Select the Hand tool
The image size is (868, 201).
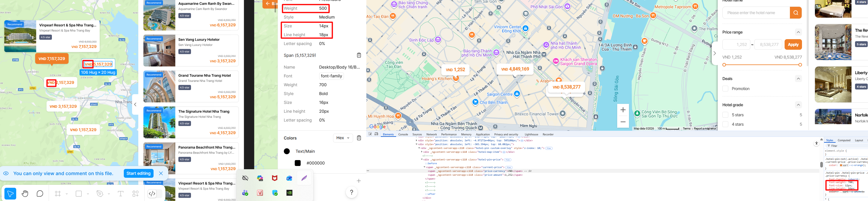(25, 194)
